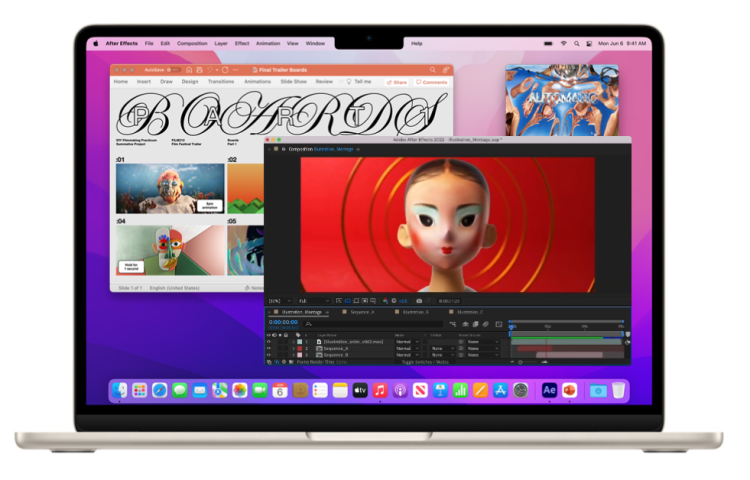
Task: Open the Full resolution dropdown
Action: click(314, 300)
